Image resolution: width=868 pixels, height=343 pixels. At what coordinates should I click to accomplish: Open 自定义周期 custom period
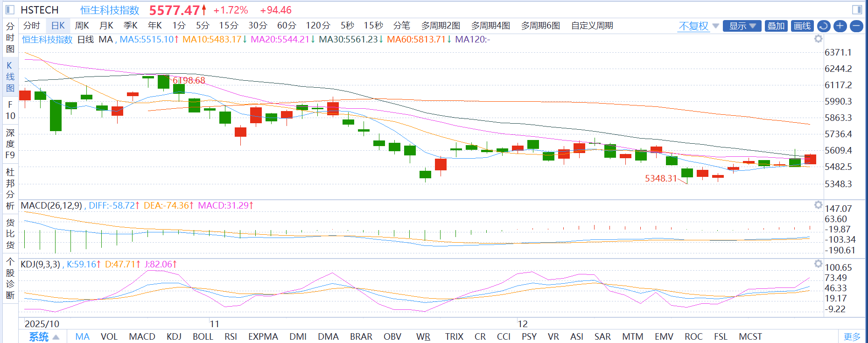coord(592,26)
